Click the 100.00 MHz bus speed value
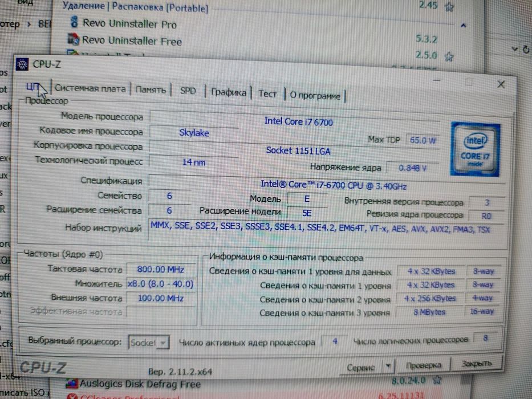Screen dimensions: 532x399 tap(161, 298)
